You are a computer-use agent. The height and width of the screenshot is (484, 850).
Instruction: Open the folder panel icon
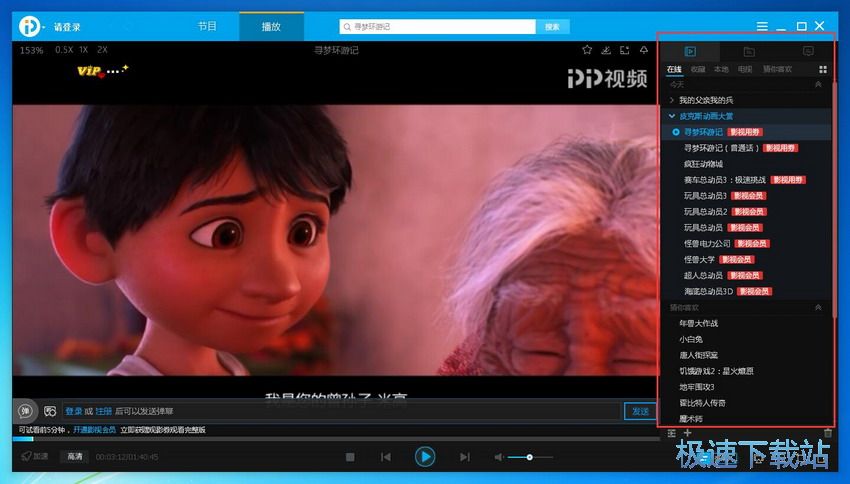tap(749, 51)
